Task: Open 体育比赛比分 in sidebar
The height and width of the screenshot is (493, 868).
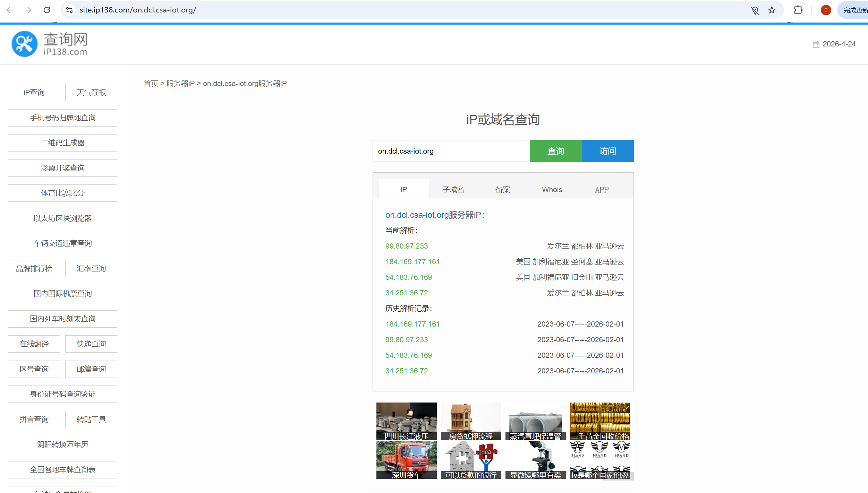Action: 62,193
